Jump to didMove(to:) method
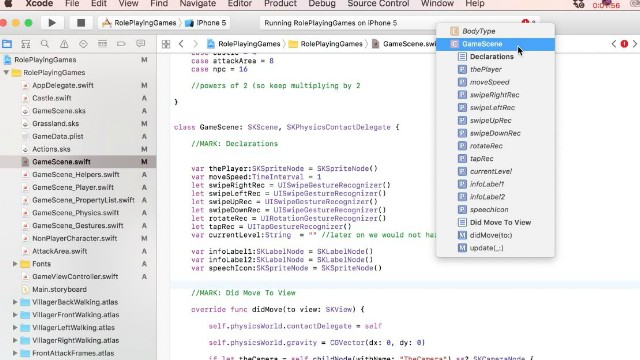The height and width of the screenshot is (360, 640). click(495, 235)
